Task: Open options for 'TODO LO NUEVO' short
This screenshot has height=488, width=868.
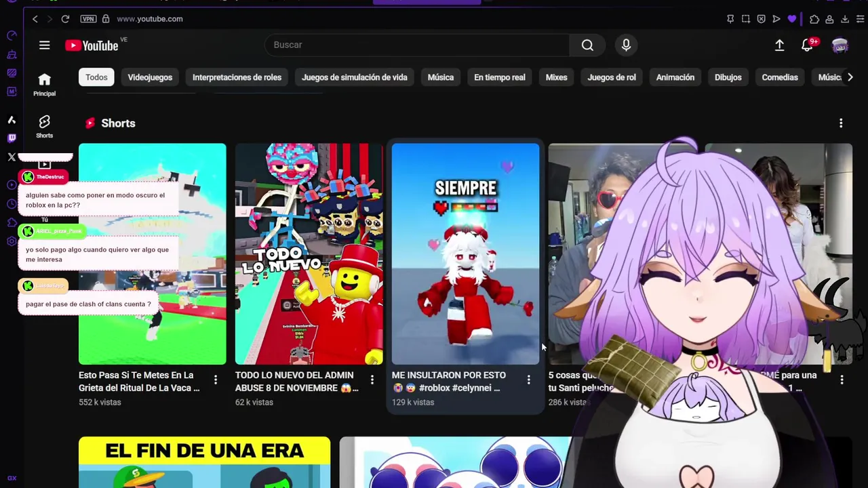Action: (372, 380)
